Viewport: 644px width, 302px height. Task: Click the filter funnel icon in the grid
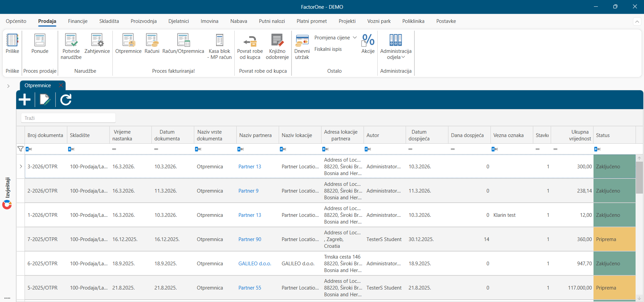(21, 149)
